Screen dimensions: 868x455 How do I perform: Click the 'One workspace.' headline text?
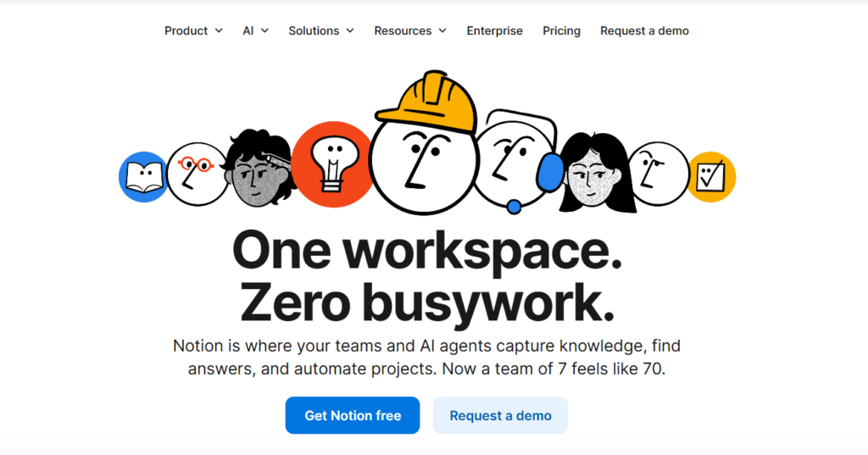pyautogui.click(x=427, y=252)
